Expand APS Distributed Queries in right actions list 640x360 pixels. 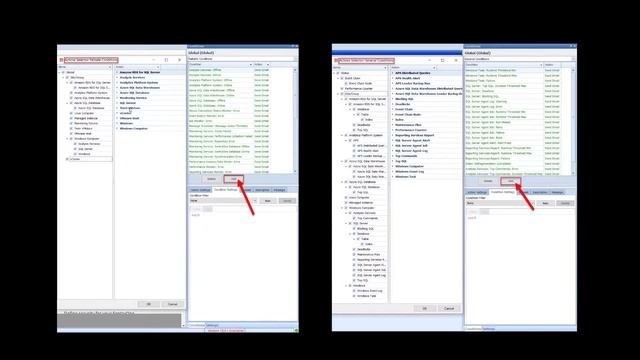click(393, 73)
